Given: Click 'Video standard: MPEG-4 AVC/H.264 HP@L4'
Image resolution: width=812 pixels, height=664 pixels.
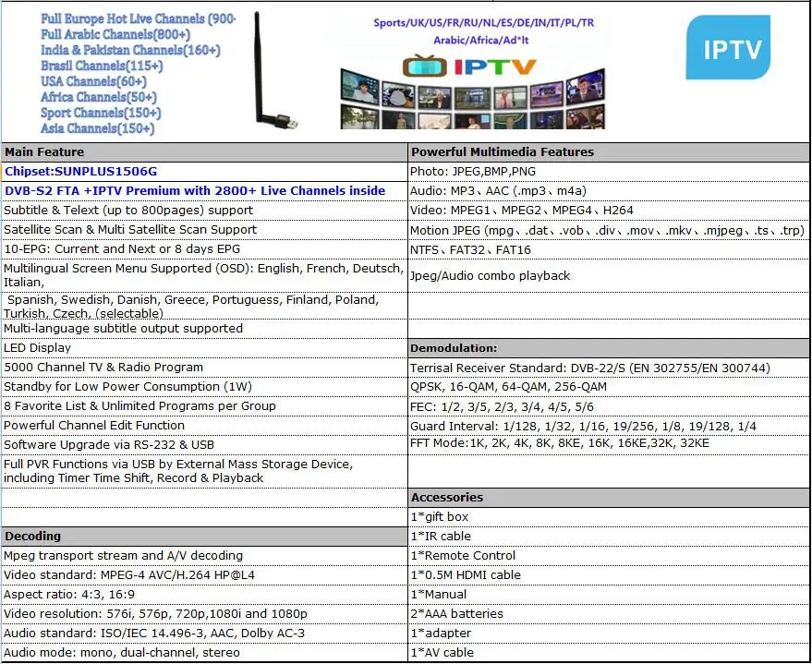Looking at the screenshot, I should [204, 575].
